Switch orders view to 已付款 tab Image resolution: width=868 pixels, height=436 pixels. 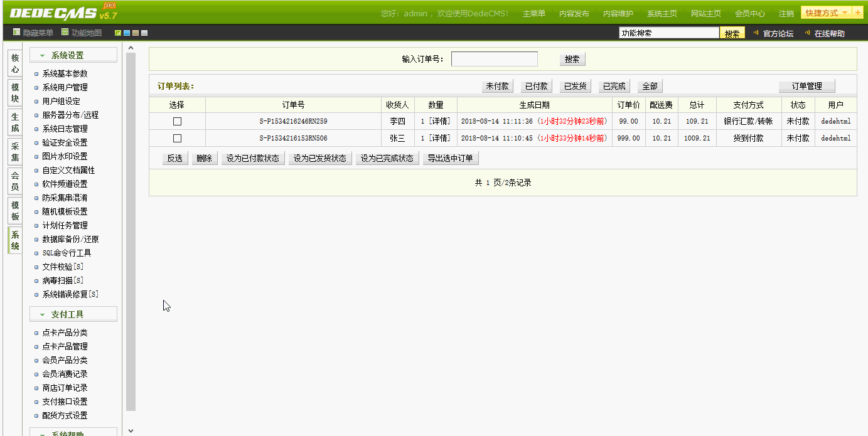click(x=535, y=86)
